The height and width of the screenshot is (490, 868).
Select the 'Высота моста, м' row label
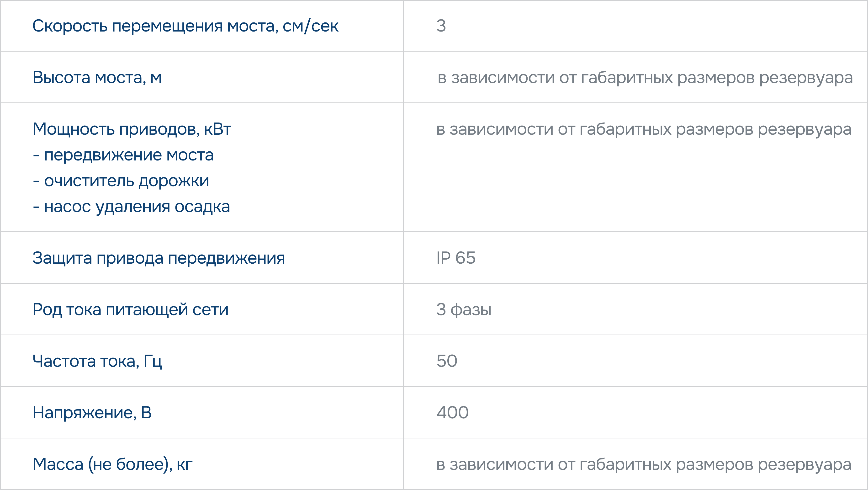(x=97, y=78)
